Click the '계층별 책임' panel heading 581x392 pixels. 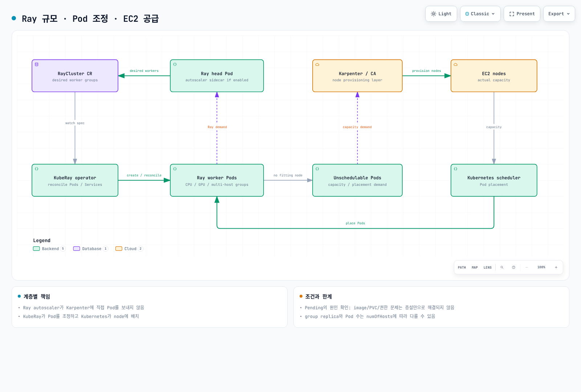coord(37,297)
